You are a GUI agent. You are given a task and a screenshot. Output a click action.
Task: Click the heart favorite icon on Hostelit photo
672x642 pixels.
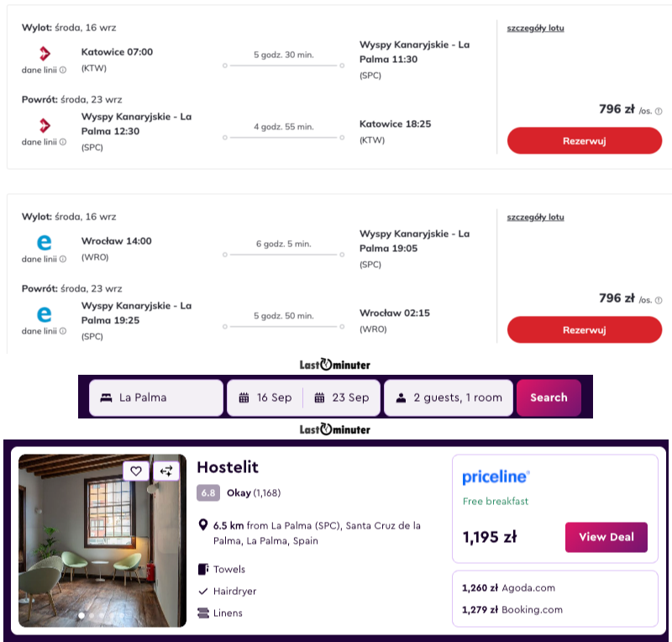(136, 471)
